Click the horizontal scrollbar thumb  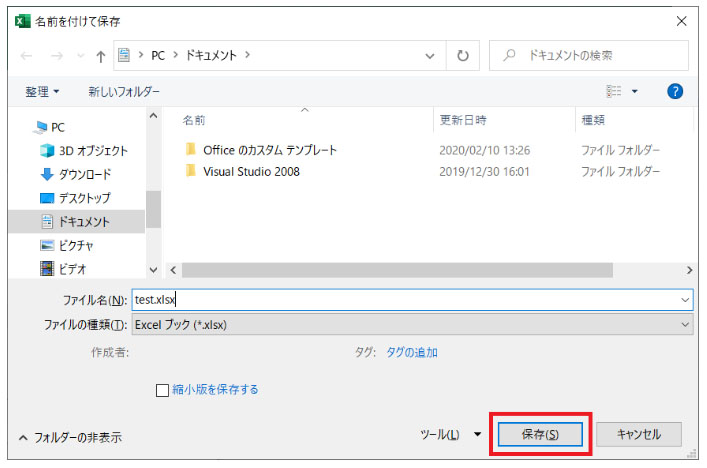tap(397, 270)
